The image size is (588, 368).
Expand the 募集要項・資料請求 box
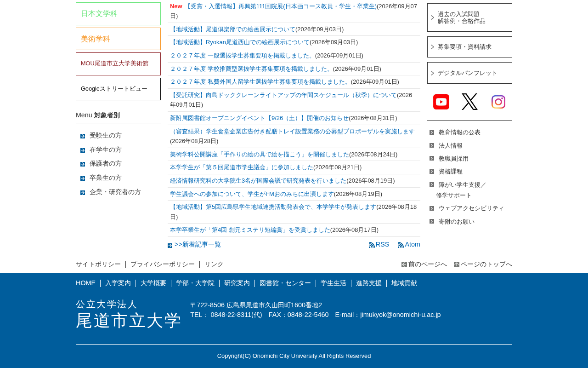pos(469,47)
